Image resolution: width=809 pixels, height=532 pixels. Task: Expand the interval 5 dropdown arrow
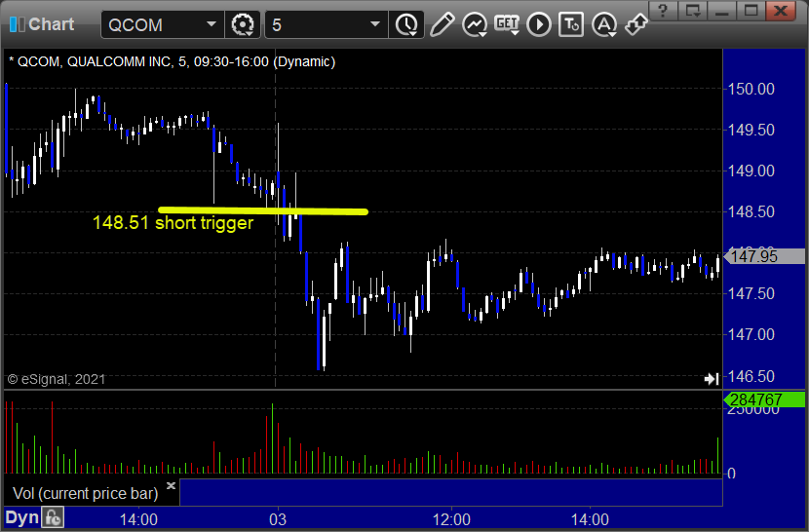coord(375,24)
